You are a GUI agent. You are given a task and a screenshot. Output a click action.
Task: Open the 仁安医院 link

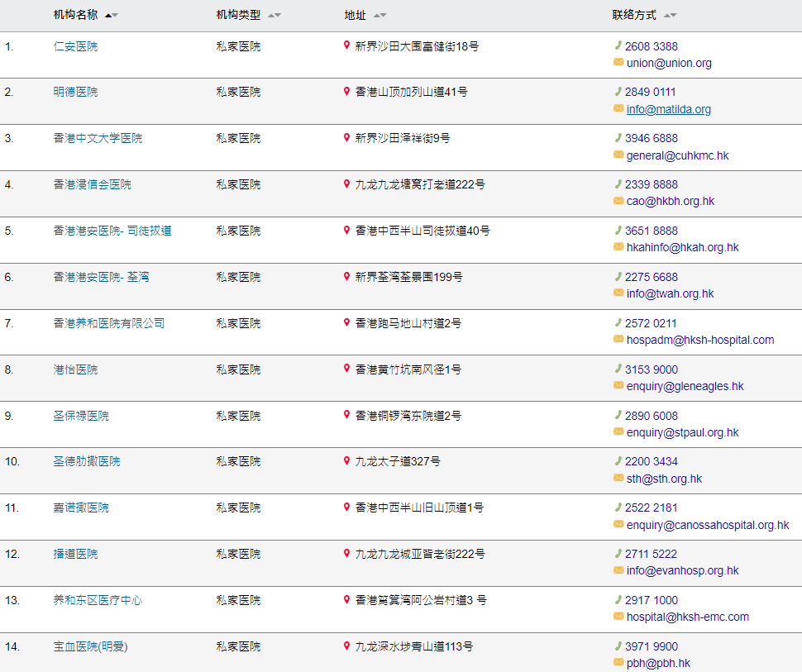pos(76,46)
